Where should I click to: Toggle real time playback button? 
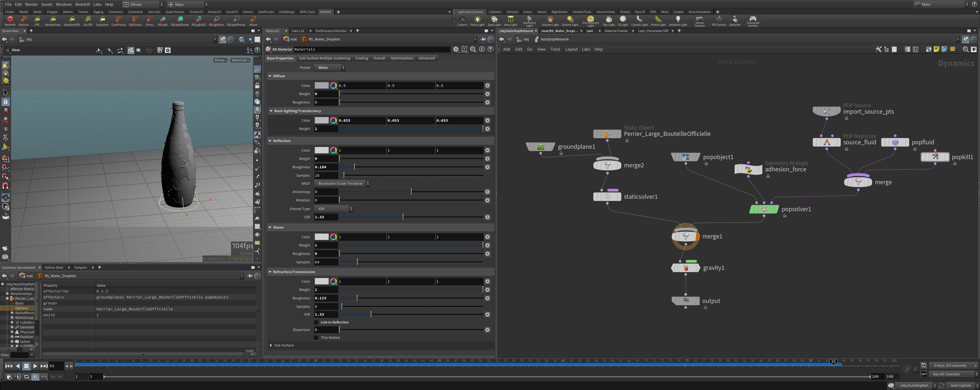pyautogui.click(x=35, y=377)
